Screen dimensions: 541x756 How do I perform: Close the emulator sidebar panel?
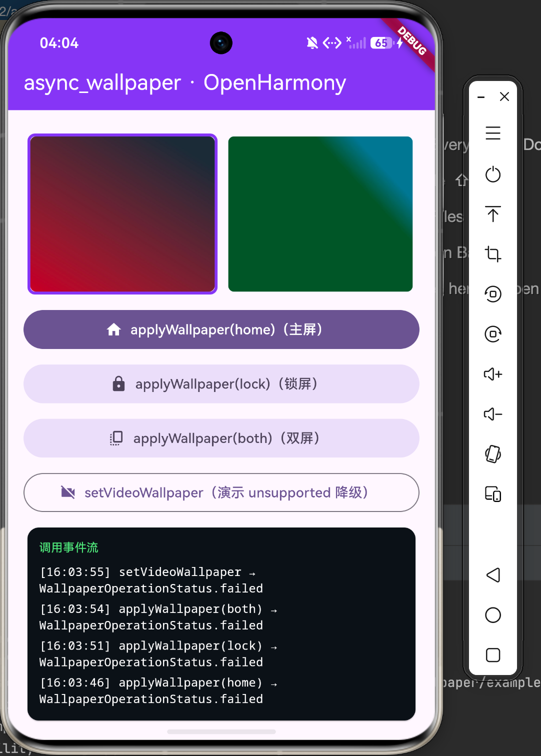504,96
